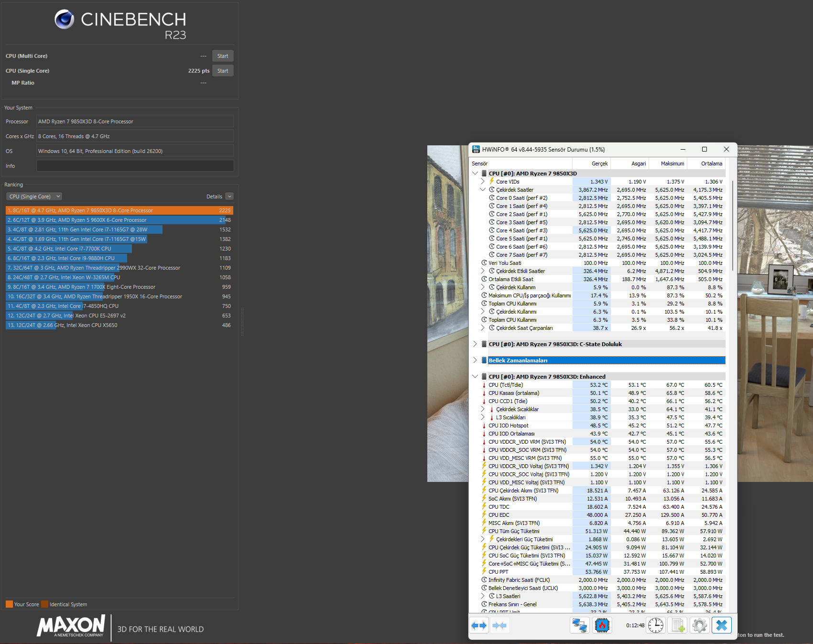Screen dimensions: 813x644
Task: Collapse the Çekirdek Saatler tree row
Action: coord(483,190)
